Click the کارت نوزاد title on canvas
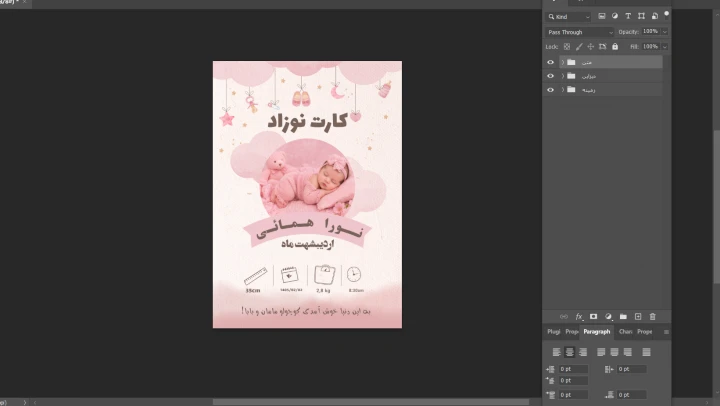Viewport: 720px width, 406px height. (307, 121)
